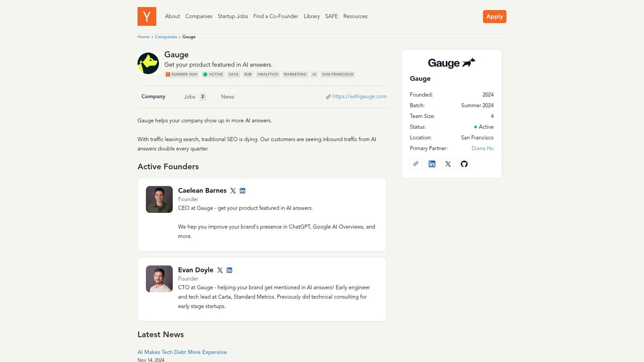Open Evan Doyle's X profile icon

pos(220,270)
